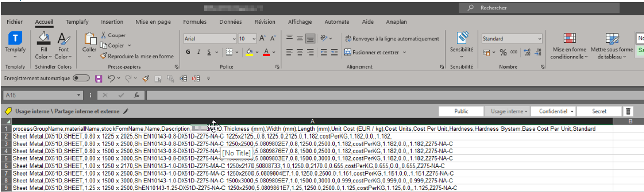Click format painter brush in quick access toolbar

pyautogui.click(x=145, y=78)
